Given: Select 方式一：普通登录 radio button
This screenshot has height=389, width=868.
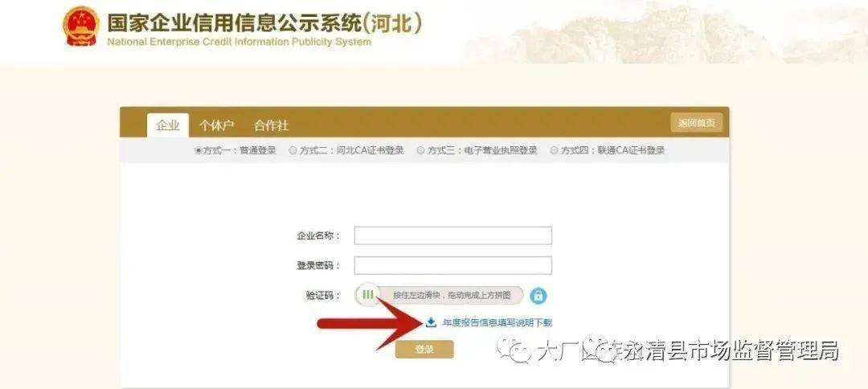Looking at the screenshot, I should pos(199,150).
